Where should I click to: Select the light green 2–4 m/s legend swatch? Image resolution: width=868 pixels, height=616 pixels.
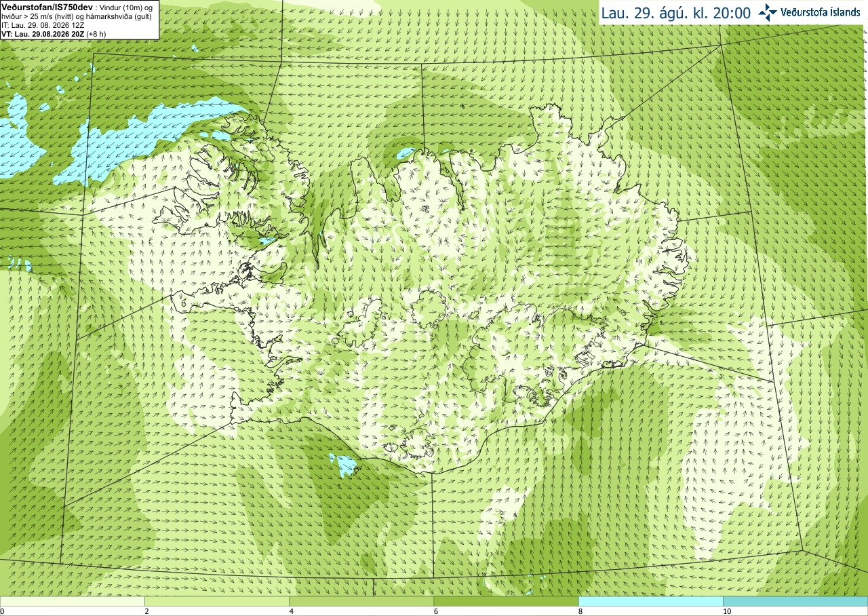(x=217, y=601)
